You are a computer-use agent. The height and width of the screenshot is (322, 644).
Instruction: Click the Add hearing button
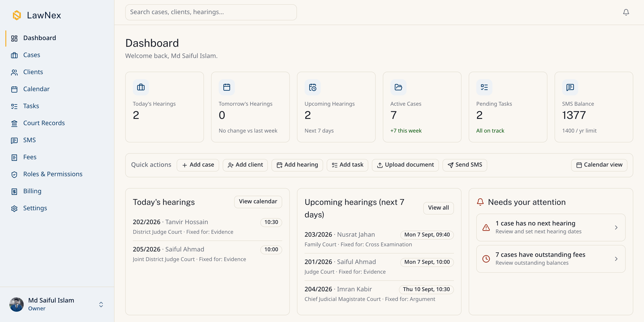297,165
